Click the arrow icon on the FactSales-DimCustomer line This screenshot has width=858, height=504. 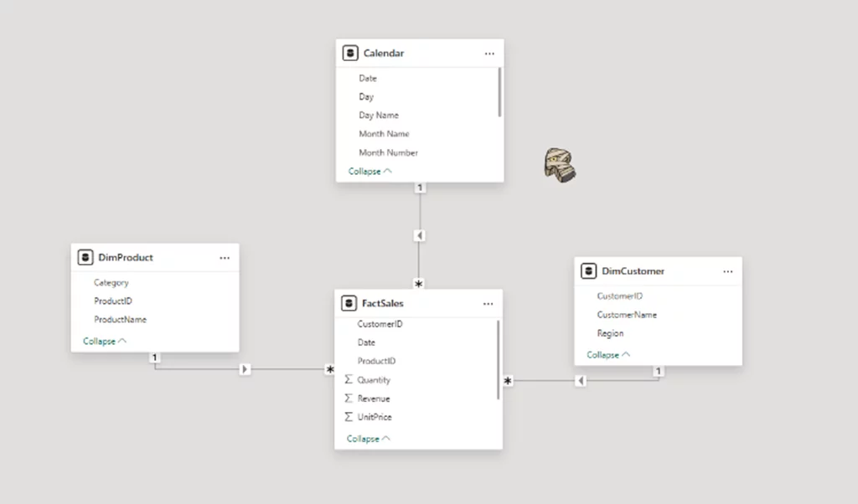pos(580,381)
